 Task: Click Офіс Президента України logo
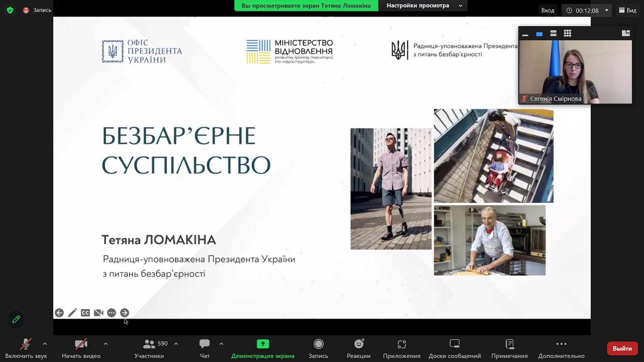coord(142,51)
